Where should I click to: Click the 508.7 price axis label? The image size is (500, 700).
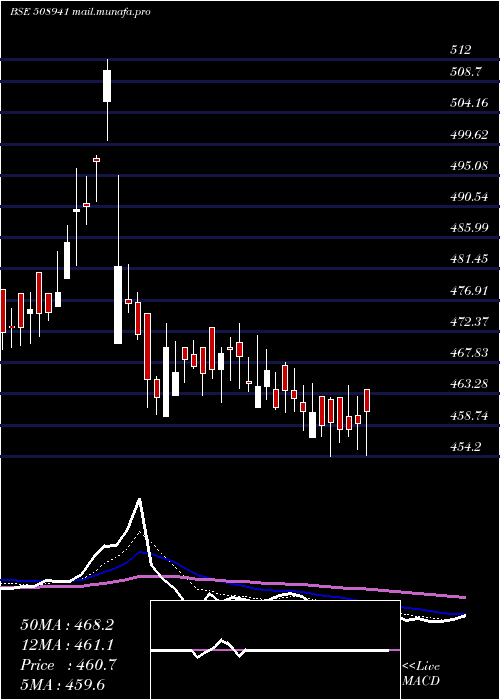465,71
